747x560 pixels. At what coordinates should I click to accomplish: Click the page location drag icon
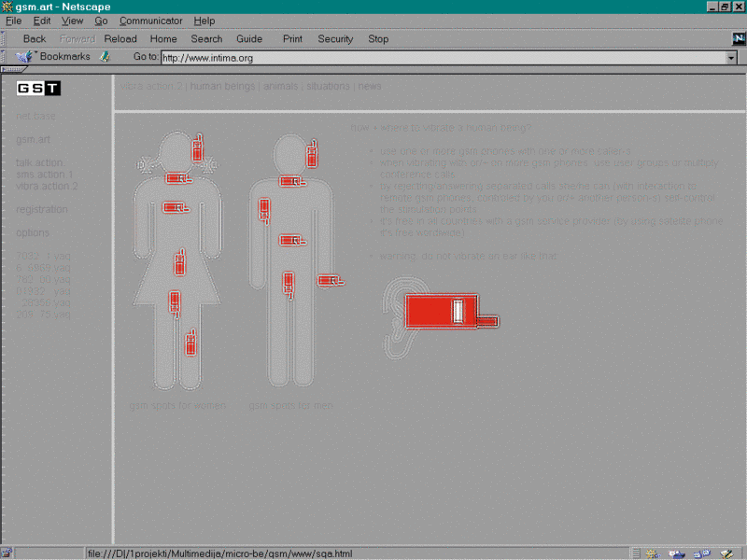pyautogui.click(x=106, y=57)
